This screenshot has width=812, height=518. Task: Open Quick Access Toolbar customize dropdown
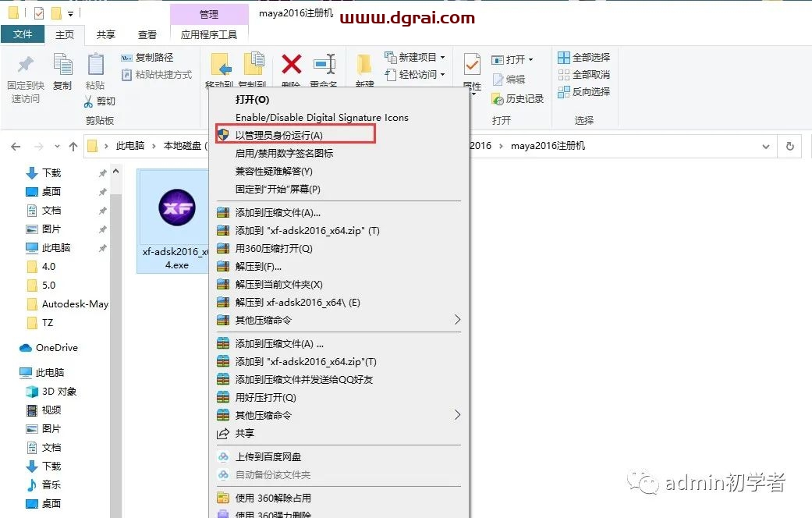click(70, 13)
